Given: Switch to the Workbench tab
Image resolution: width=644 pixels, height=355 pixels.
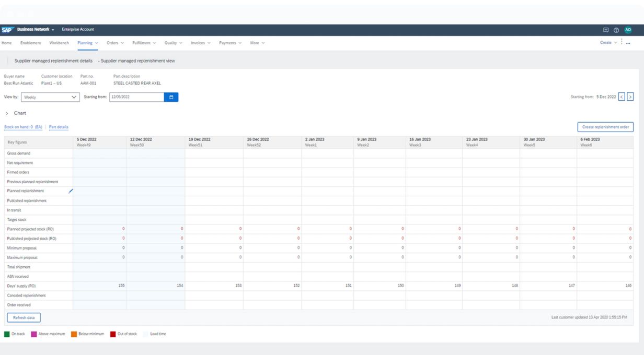Looking at the screenshot, I should tap(59, 43).
